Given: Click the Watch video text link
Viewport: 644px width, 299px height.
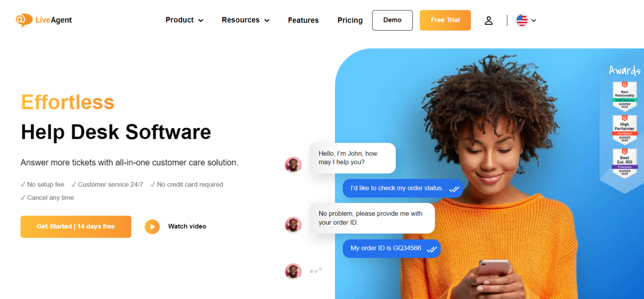Looking at the screenshot, I should point(187,226).
